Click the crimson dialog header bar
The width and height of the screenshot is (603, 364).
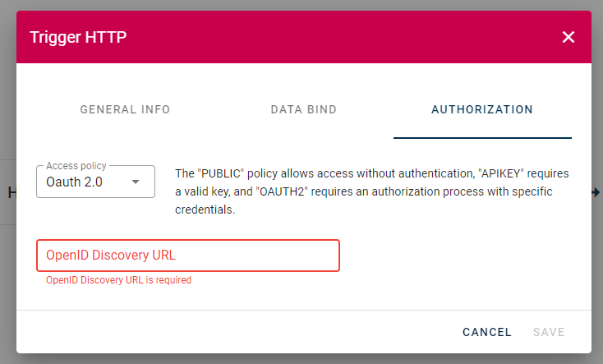(x=304, y=37)
